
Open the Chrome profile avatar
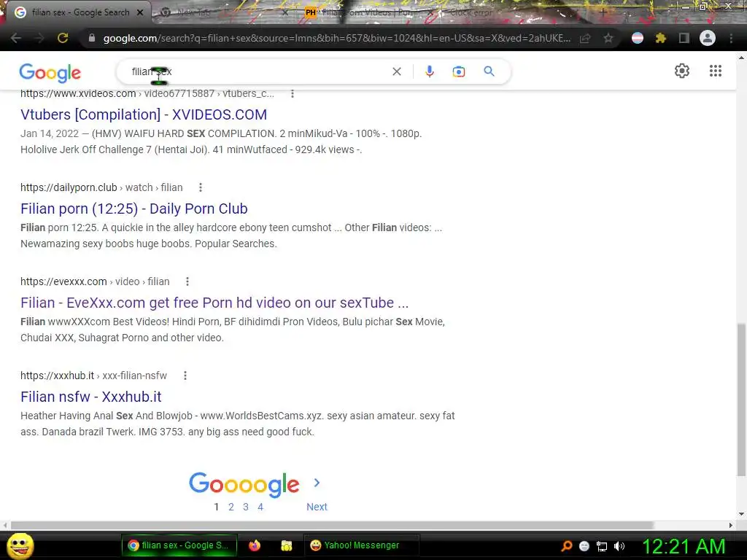[708, 38]
